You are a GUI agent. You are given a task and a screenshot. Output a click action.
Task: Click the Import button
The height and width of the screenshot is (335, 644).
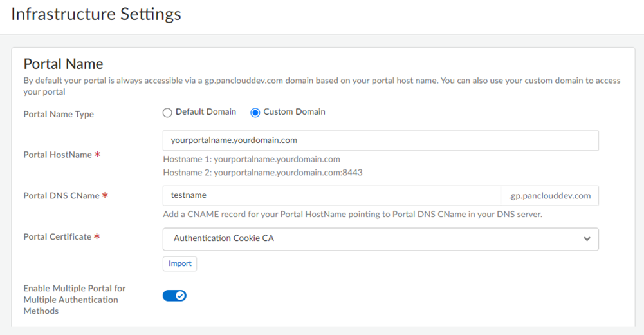click(x=180, y=263)
